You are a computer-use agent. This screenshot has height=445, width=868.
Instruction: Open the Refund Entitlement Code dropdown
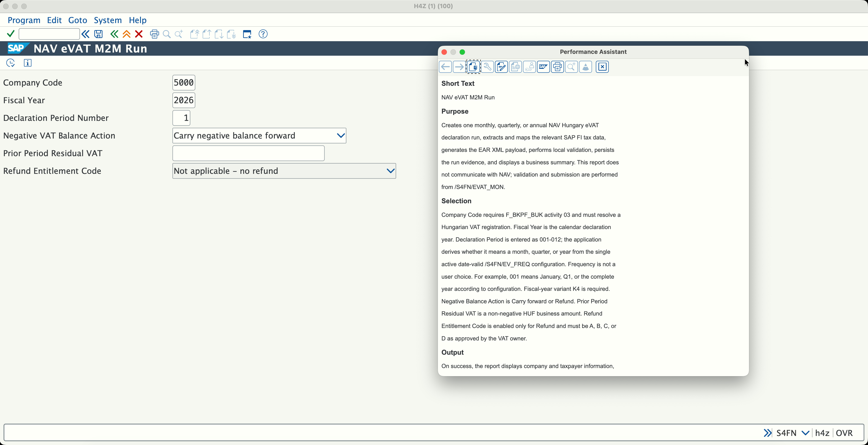coord(391,171)
